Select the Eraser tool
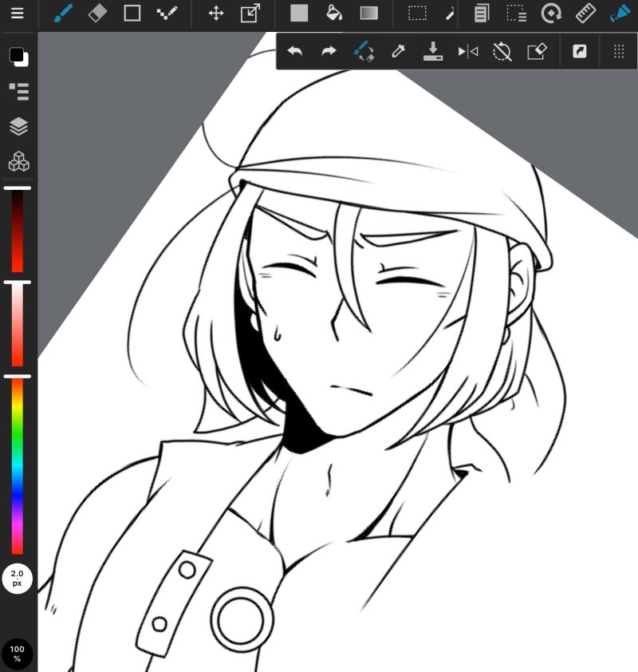This screenshot has height=672, width=638. coord(97,13)
